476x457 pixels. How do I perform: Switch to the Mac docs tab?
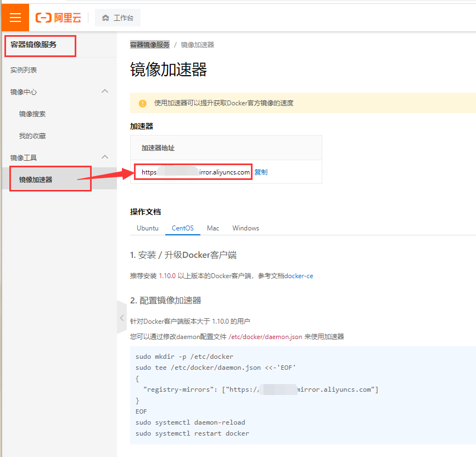(x=213, y=228)
